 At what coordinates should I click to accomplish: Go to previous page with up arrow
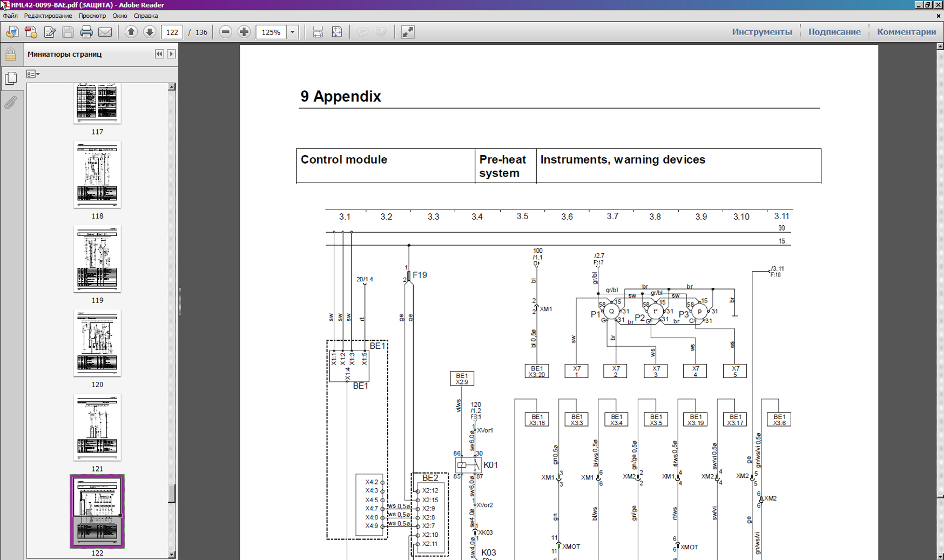pos(131,32)
